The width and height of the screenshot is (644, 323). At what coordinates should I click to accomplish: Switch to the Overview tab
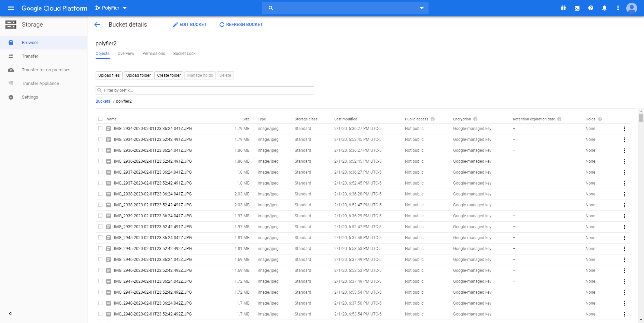126,54
